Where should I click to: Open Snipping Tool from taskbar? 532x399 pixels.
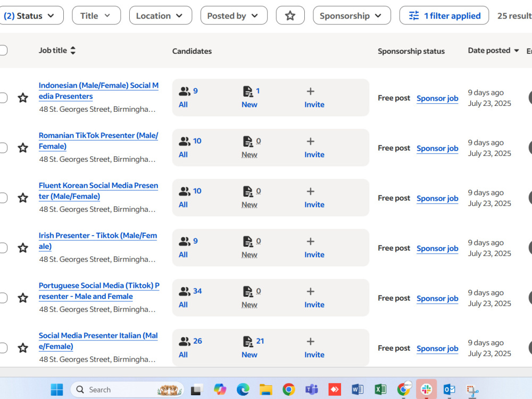click(x=472, y=390)
